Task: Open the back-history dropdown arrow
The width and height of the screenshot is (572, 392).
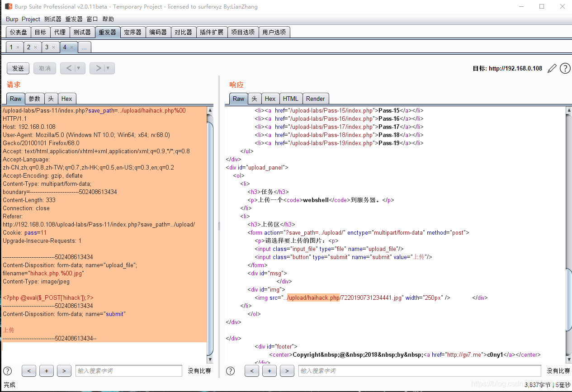Action: (79, 68)
